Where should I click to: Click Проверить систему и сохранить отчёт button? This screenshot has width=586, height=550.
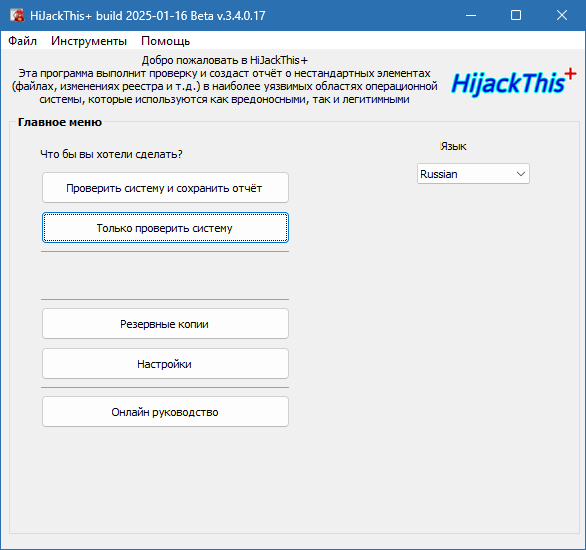click(x=165, y=188)
